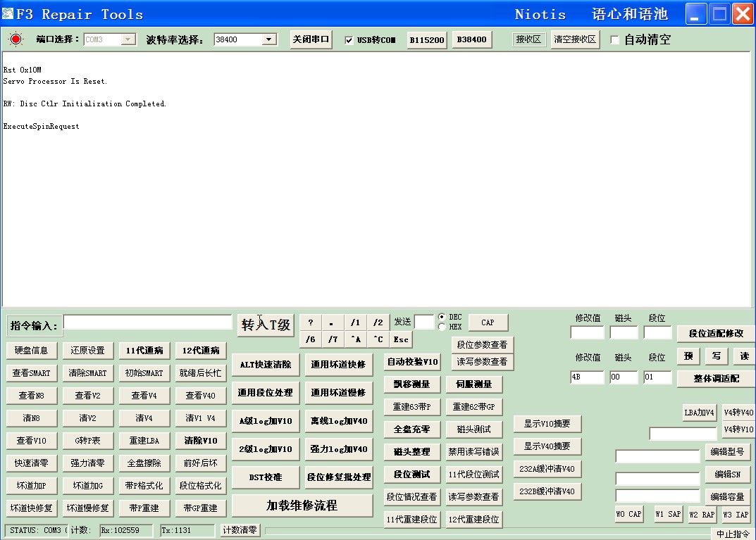
Task: Click the red serial status indicator icon
Action: point(16,39)
